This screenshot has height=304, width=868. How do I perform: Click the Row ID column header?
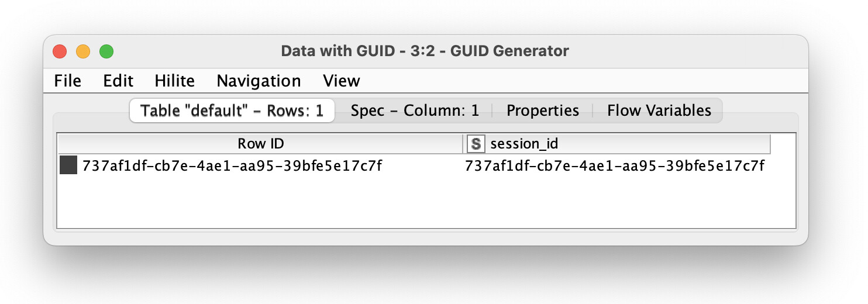coord(260,144)
